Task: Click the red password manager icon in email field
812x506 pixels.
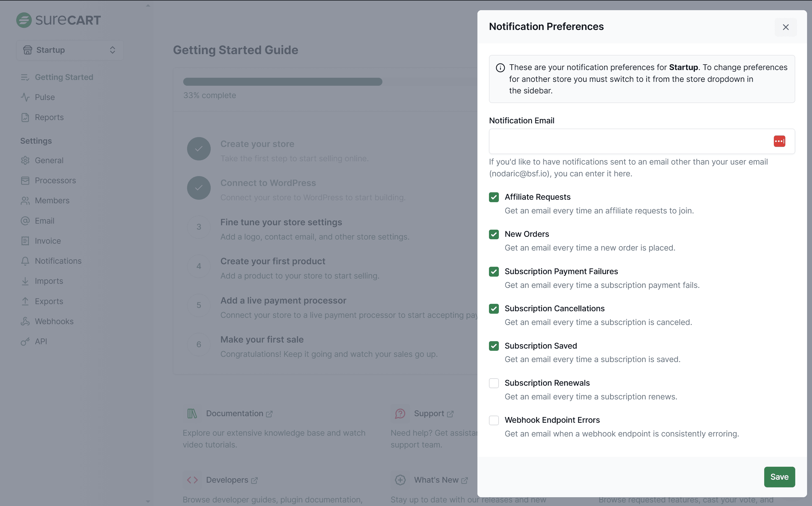Action: point(779,141)
